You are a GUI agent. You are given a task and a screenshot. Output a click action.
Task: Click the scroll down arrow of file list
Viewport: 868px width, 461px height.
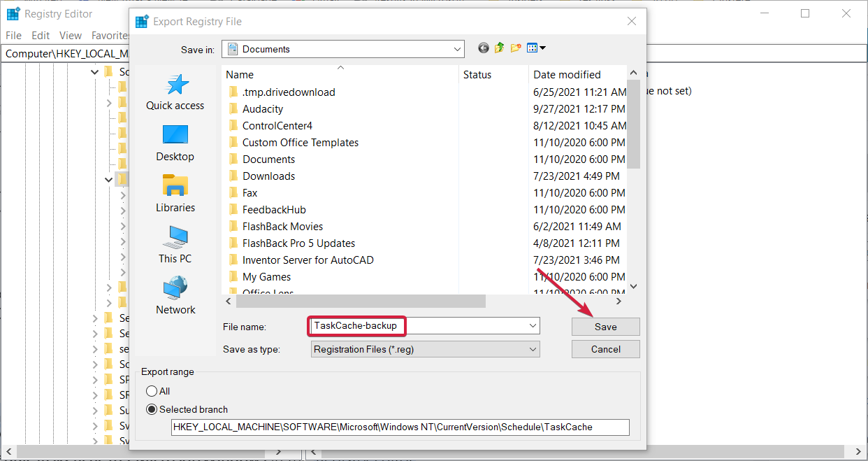[x=633, y=286]
